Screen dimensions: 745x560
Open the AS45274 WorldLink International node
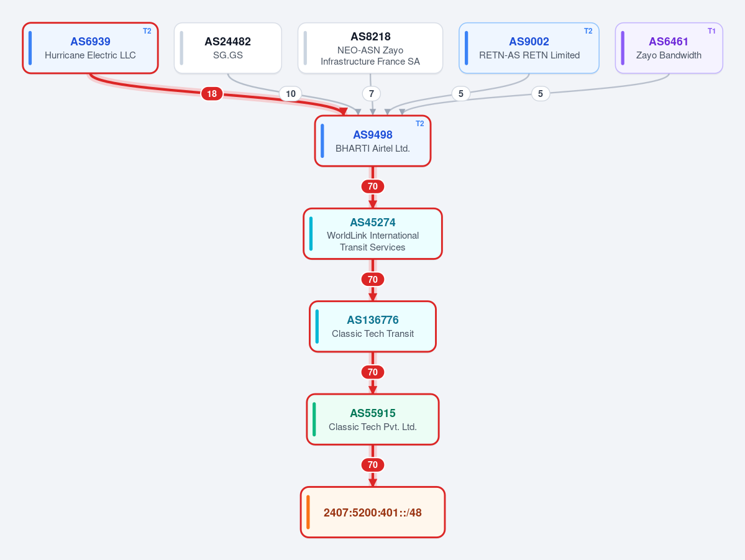click(373, 234)
